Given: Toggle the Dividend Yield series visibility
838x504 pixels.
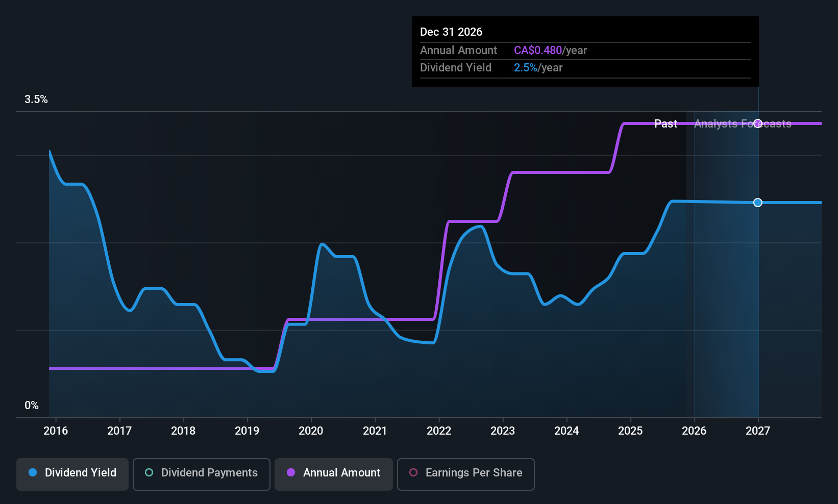Looking at the screenshot, I should coord(72,474).
